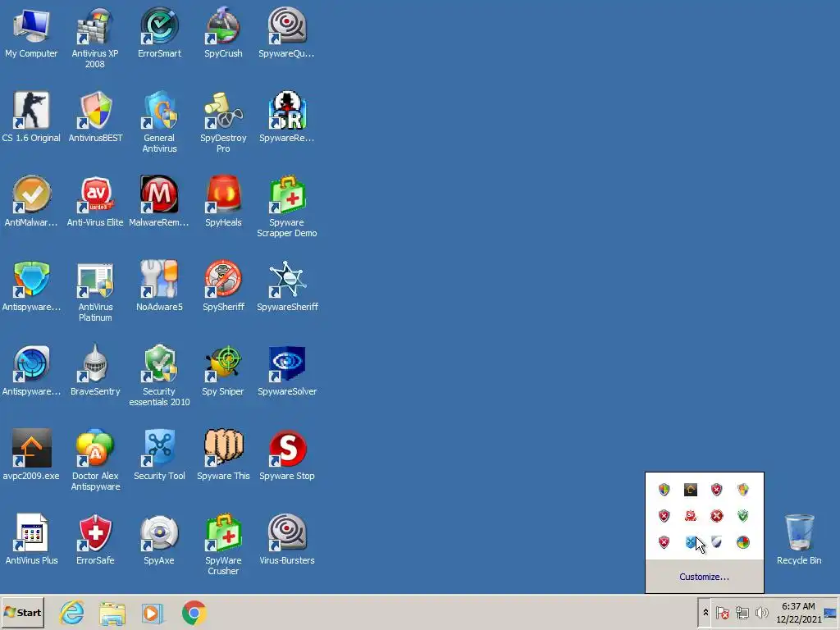Click the AntiVirus Platinum shortcut
The width and height of the screenshot is (840, 630).
coord(95,291)
